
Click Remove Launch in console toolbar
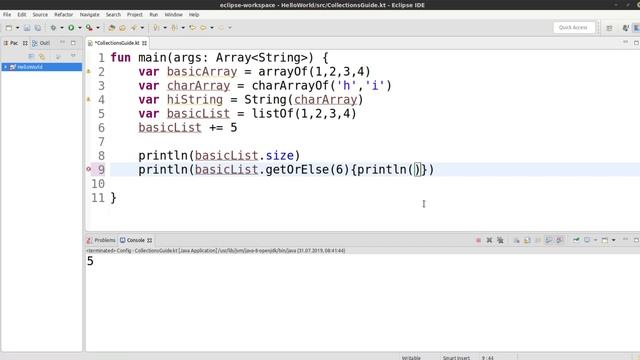tap(489, 240)
